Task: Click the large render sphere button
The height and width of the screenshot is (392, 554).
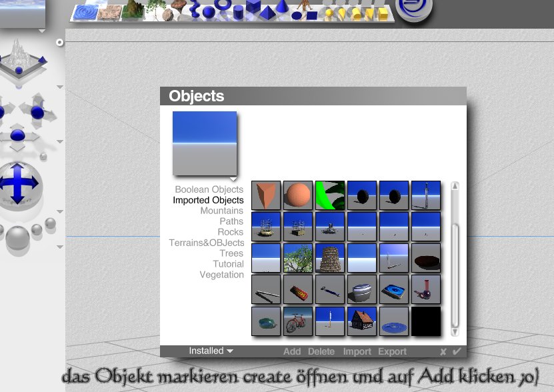Action: pyautogui.click(x=17, y=238)
